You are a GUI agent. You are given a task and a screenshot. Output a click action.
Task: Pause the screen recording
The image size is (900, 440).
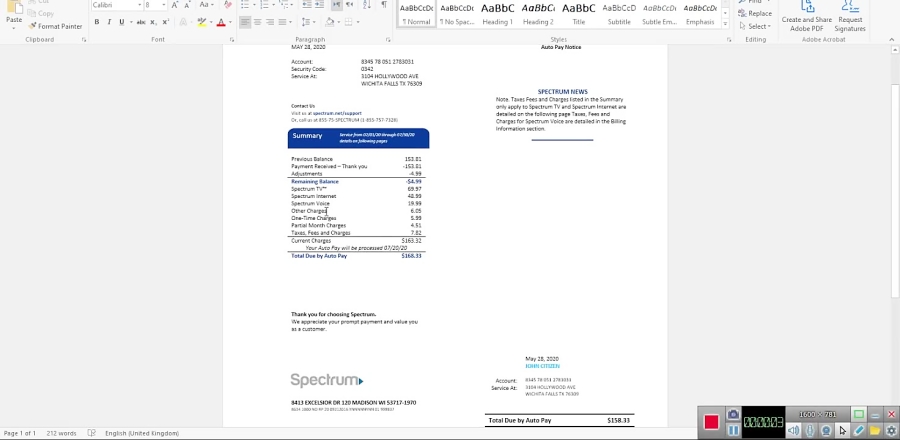click(x=733, y=430)
